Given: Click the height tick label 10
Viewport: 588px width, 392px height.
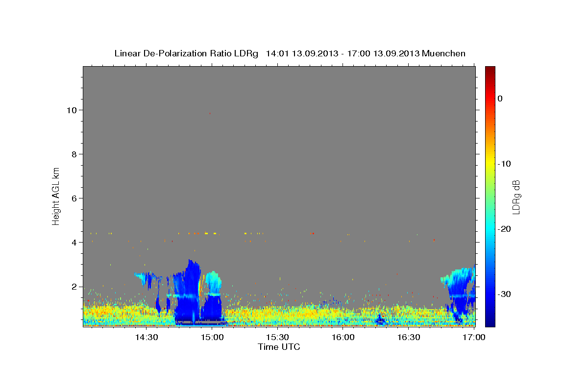Looking at the screenshot, I should click(73, 110).
